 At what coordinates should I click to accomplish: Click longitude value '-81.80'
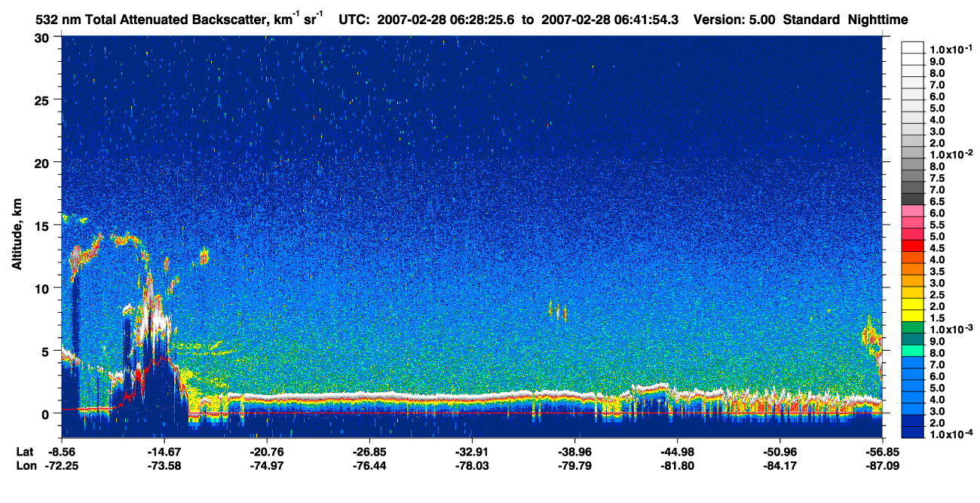[x=678, y=465]
